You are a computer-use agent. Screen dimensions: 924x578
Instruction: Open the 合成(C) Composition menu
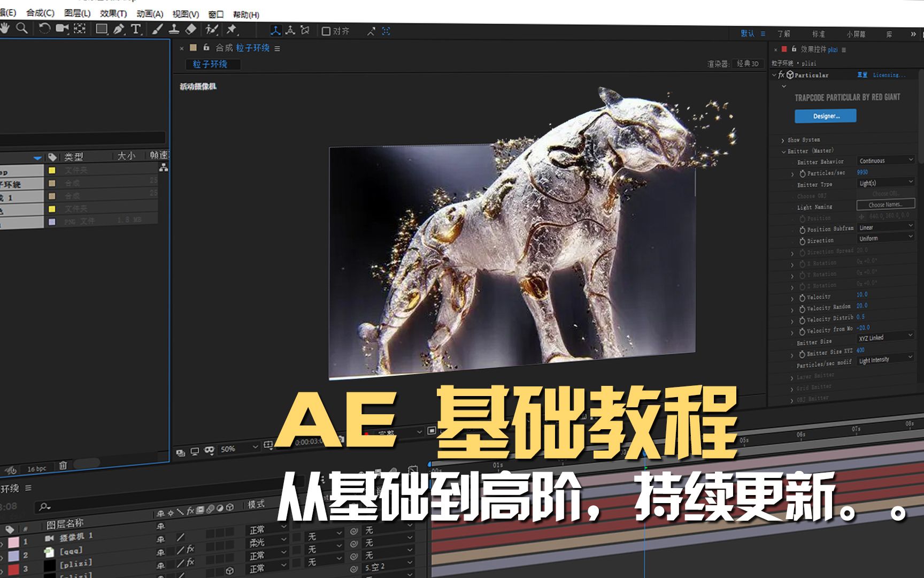pos(40,12)
